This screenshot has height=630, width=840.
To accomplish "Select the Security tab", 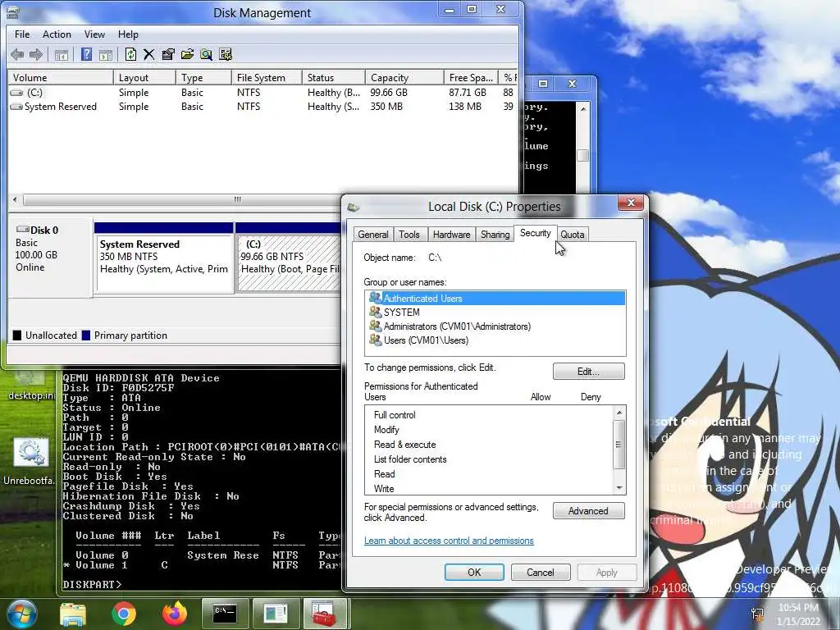I will [x=535, y=233].
